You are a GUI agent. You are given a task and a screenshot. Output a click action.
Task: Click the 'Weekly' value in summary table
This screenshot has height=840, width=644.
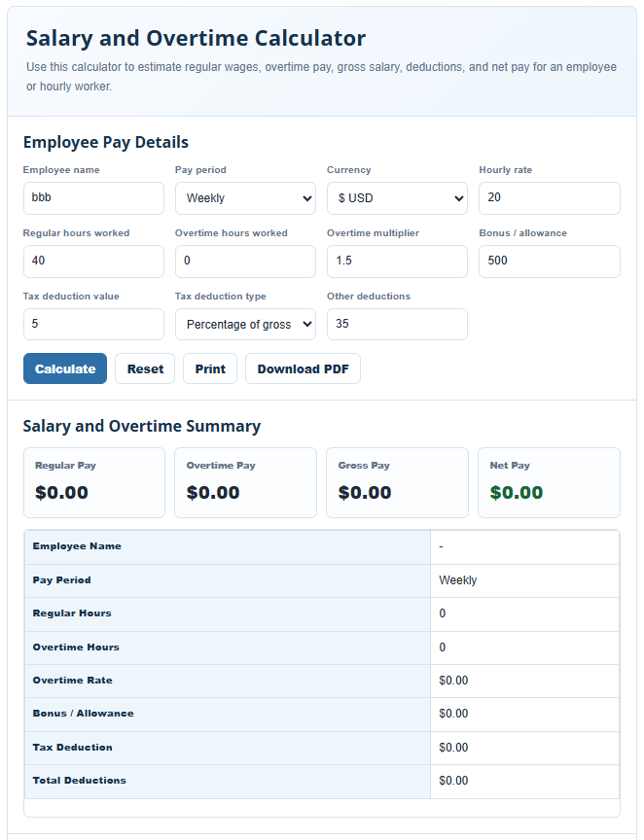(458, 580)
